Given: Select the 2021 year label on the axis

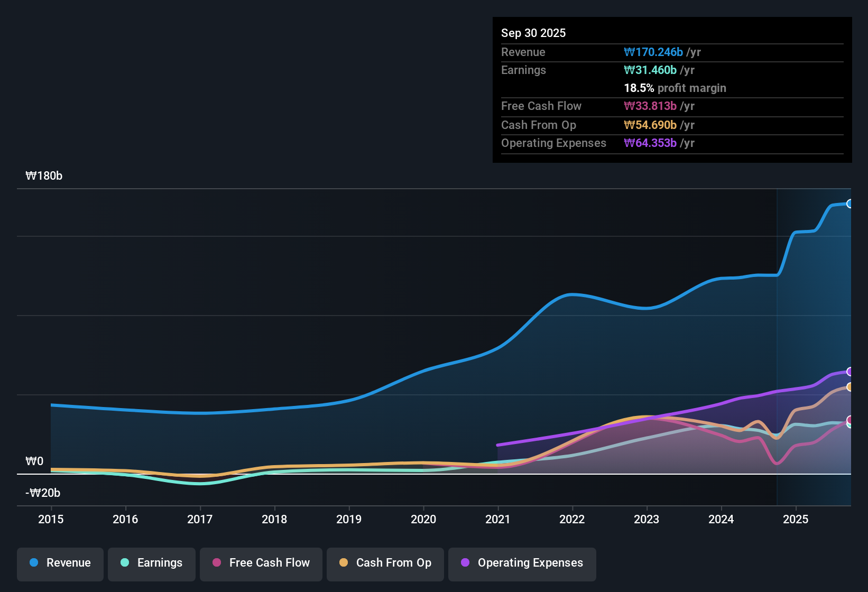Looking at the screenshot, I should tap(497, 520).
